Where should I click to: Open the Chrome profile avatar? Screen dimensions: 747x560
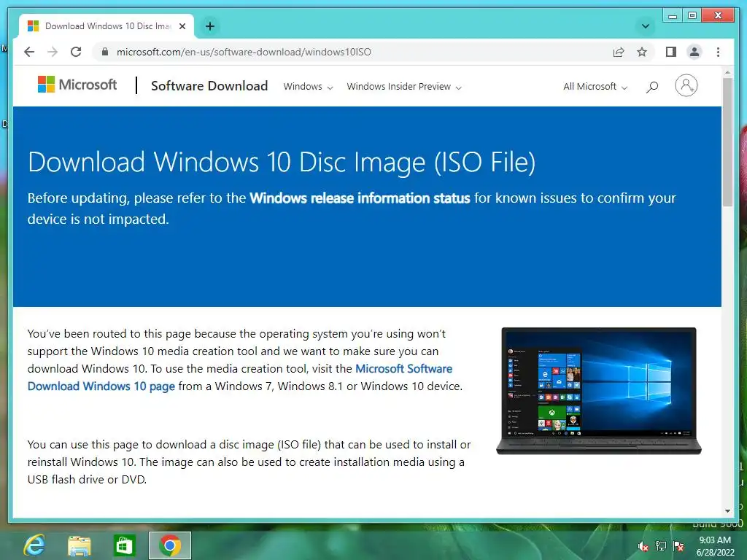point(694,52)
